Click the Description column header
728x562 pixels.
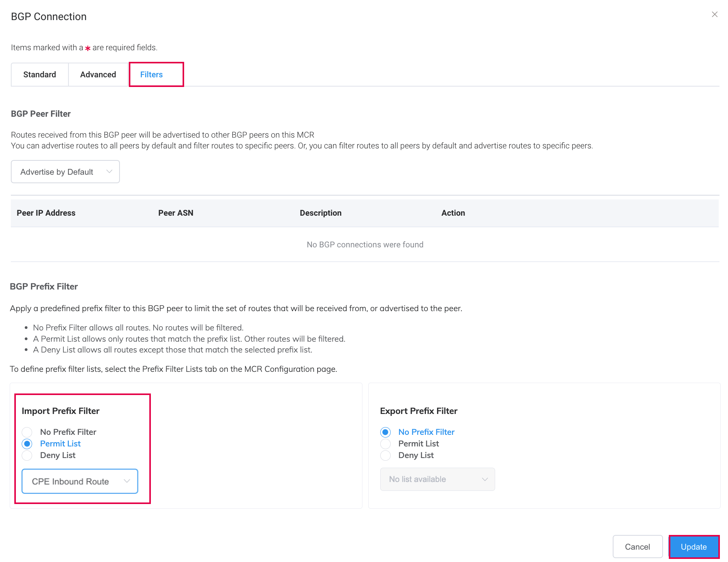pos(320,213)
